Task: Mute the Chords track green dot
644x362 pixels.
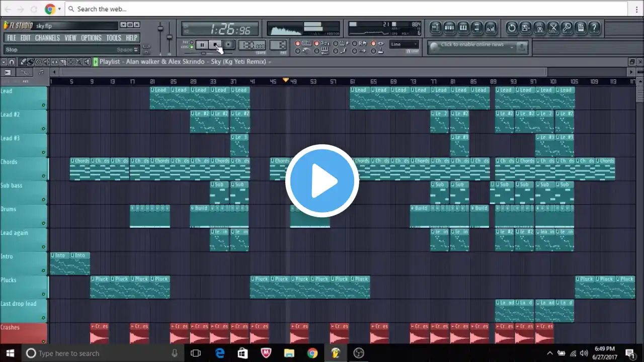Action: pyautogui.click(x=44, y=176)
